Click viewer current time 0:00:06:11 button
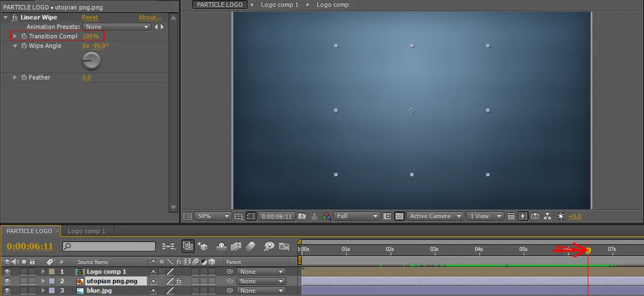The image size is (644, 296). [x=277, y=216]
